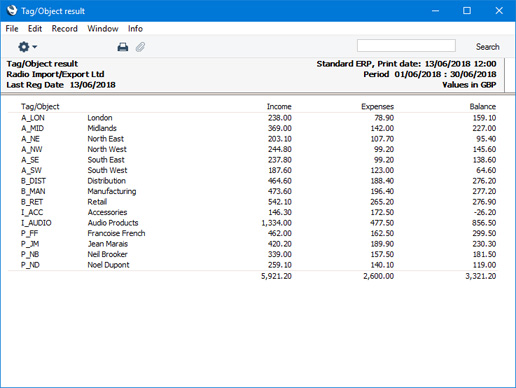This screenshot has width=516, height=388.
Task: Click the A_NW tag code
Action: pos(32,149)
